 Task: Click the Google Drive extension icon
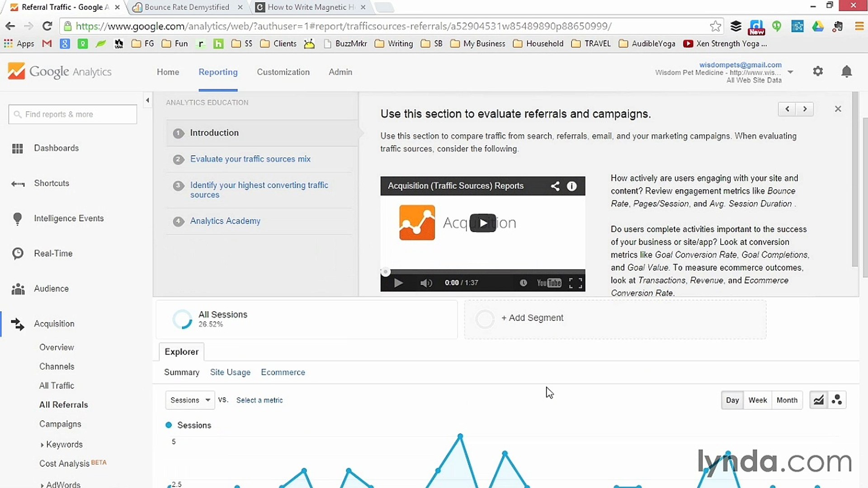818,26
